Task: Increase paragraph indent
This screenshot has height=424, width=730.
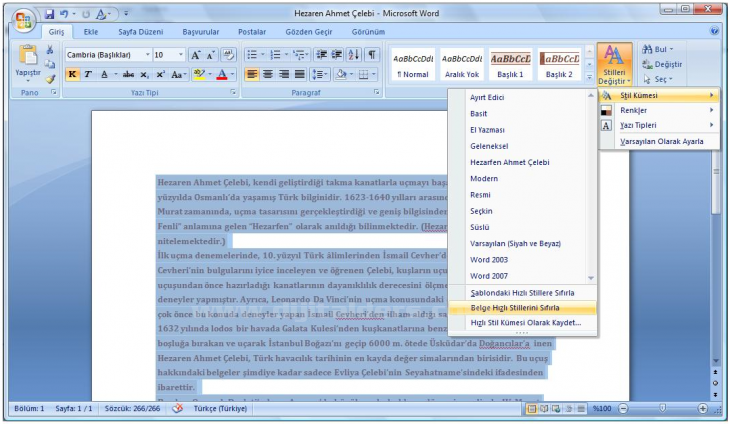Action: 337,55
